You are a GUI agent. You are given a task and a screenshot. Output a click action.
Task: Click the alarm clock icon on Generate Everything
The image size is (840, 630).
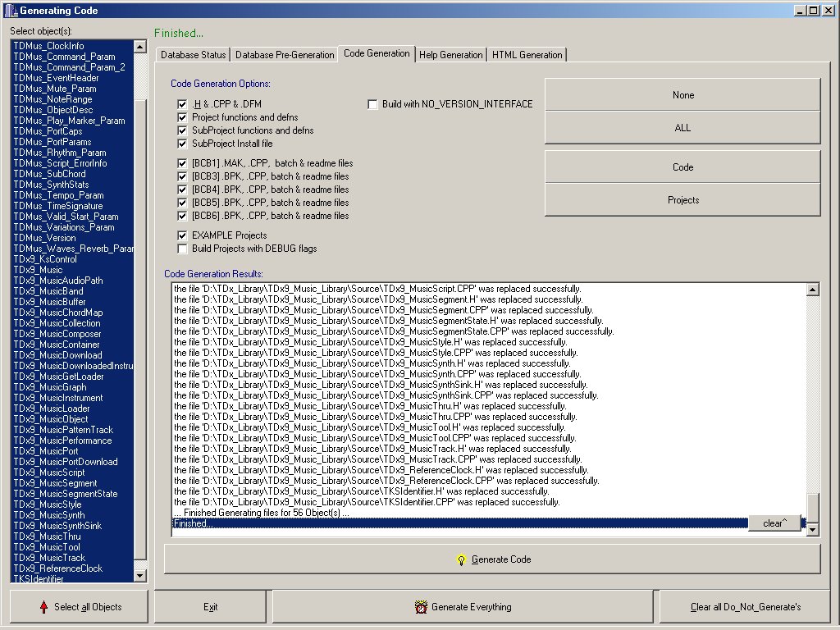click(x=421, y=607)
